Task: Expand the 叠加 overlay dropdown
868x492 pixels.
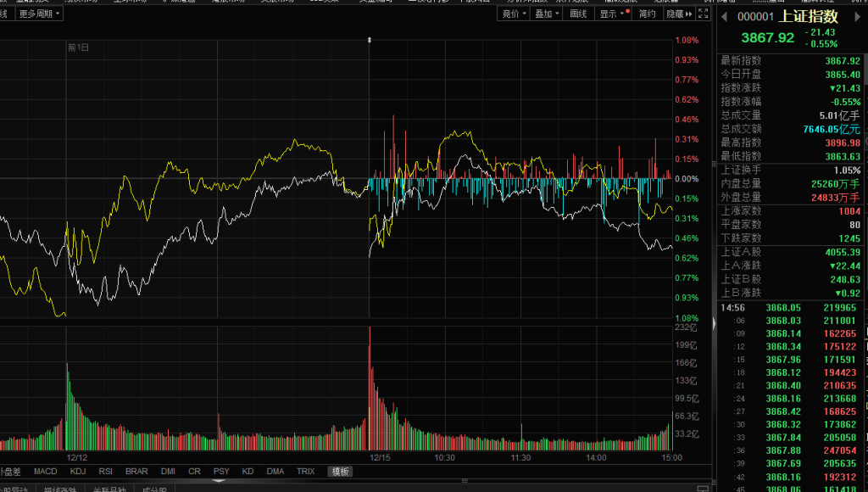Action: click(547, 14)
